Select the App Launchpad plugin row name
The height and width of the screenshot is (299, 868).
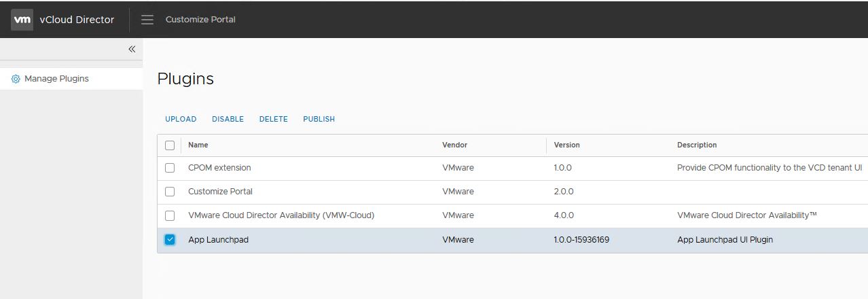[x=218, y=239]
